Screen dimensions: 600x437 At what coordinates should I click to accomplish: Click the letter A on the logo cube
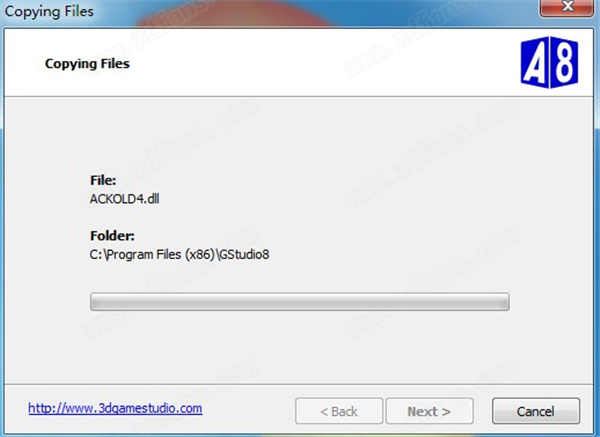click(x=535, y=63)
